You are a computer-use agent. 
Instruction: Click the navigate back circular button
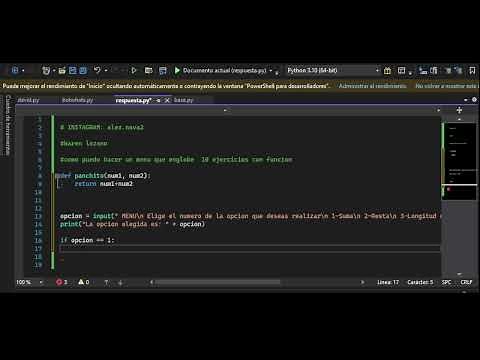(x=15, y=70)
